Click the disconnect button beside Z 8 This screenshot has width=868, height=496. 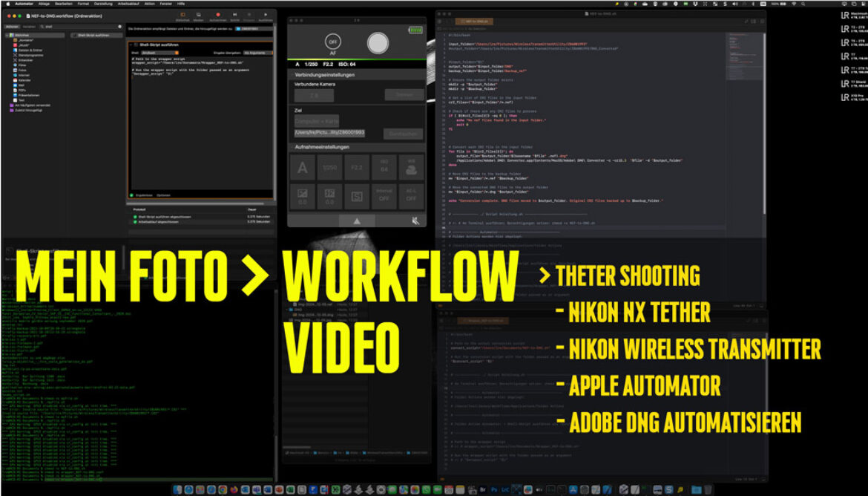pos(404,95)
